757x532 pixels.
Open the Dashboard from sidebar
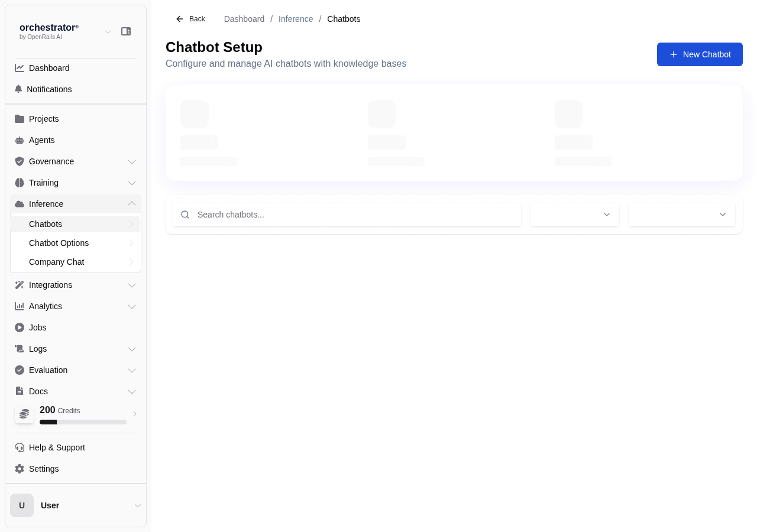pos(49,68)
